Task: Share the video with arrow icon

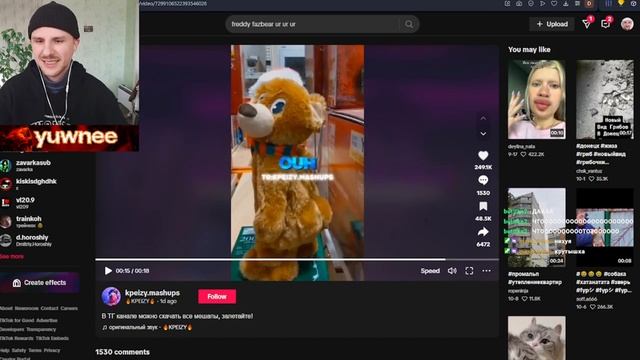Action: point(483,232)
